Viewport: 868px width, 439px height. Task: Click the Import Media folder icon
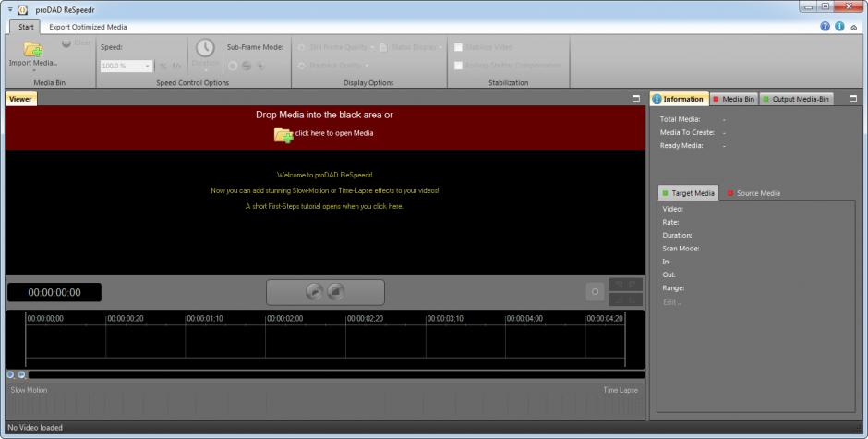coord(33,49)
